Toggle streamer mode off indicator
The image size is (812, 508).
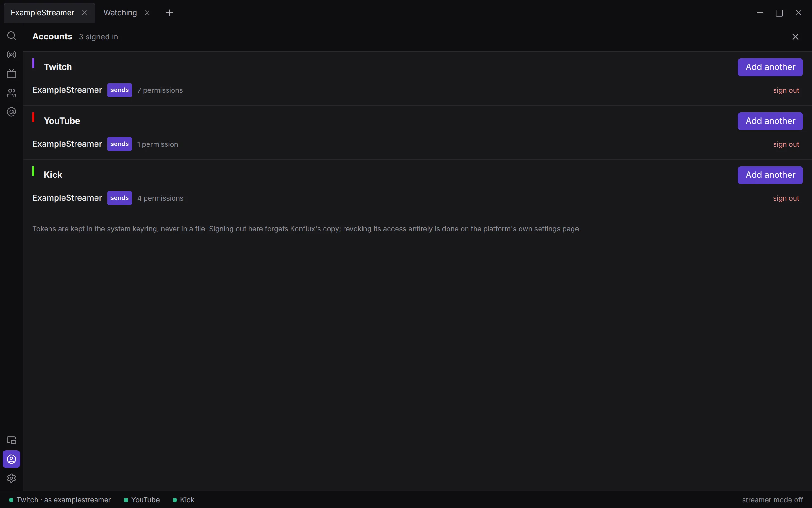pyautogui.click(x=772, y=500)
